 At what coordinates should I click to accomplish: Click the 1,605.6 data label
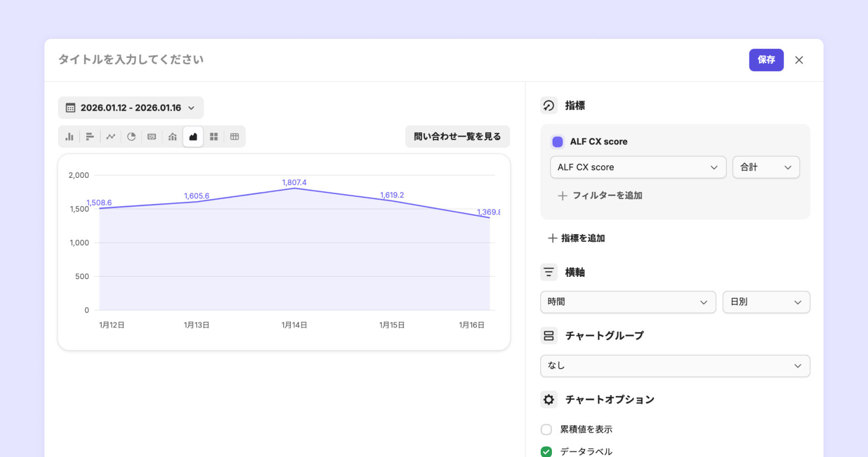(x=197, y=196)
